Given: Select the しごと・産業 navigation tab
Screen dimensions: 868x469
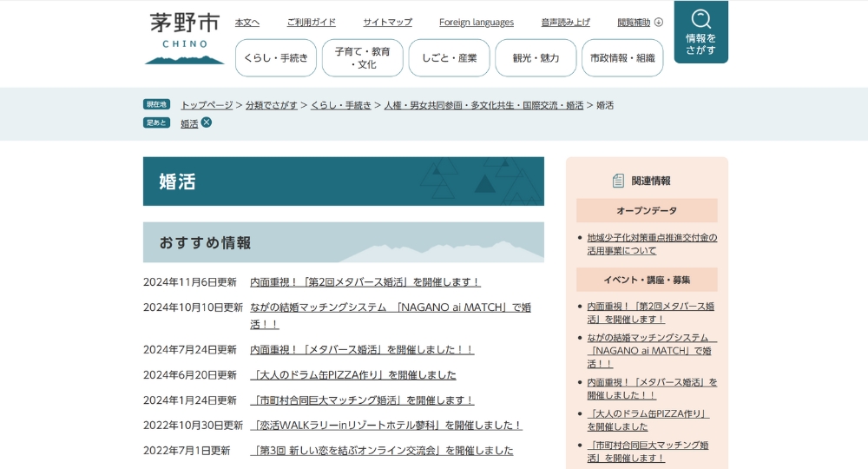Looking at the screenshot, I should [x=449, y=58].
